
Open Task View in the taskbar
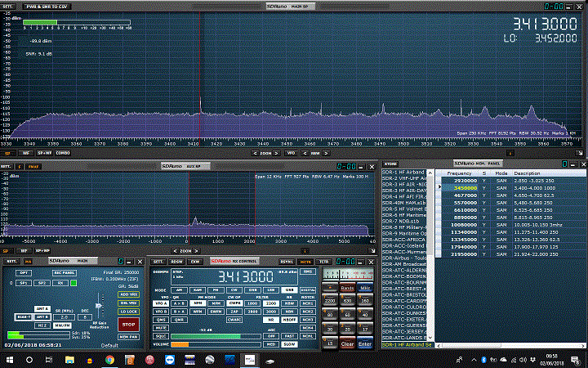(x=49, y=360)
